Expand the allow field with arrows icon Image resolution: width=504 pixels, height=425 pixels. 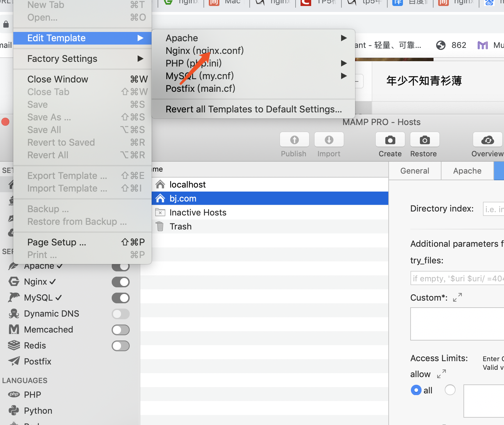coord(441,374)
